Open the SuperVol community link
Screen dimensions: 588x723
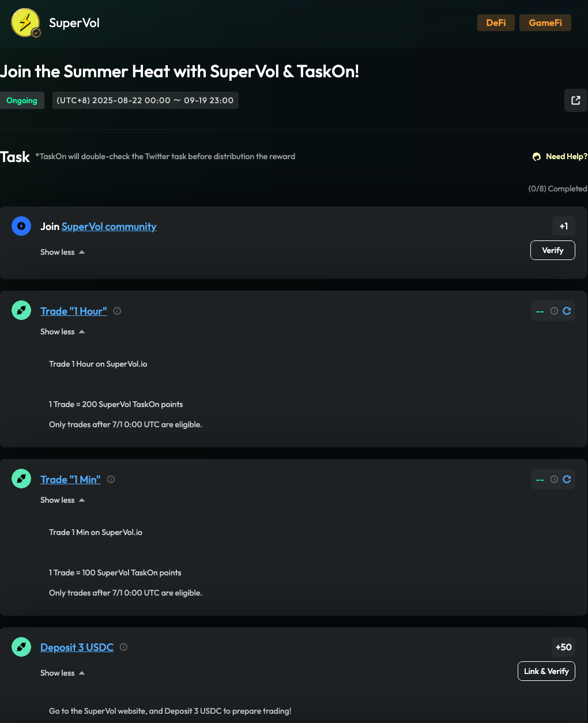click(109, 227)
